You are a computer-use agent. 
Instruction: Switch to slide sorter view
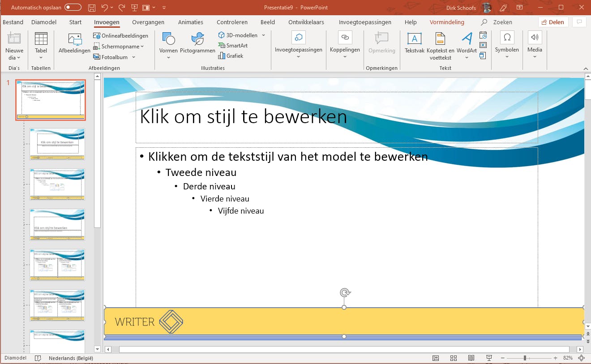pos(453,358)
